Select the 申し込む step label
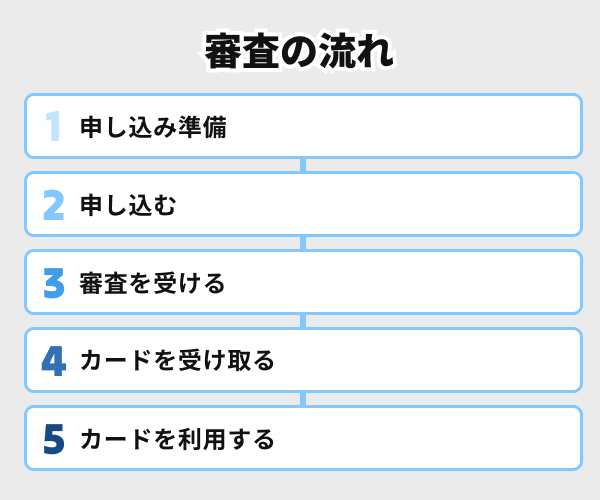 pos(128,205)
